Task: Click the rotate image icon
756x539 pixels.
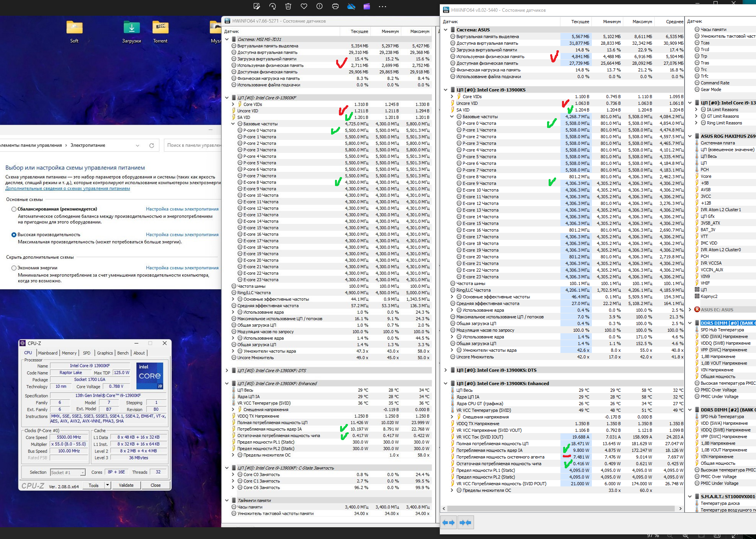Action: click(273, 6)
